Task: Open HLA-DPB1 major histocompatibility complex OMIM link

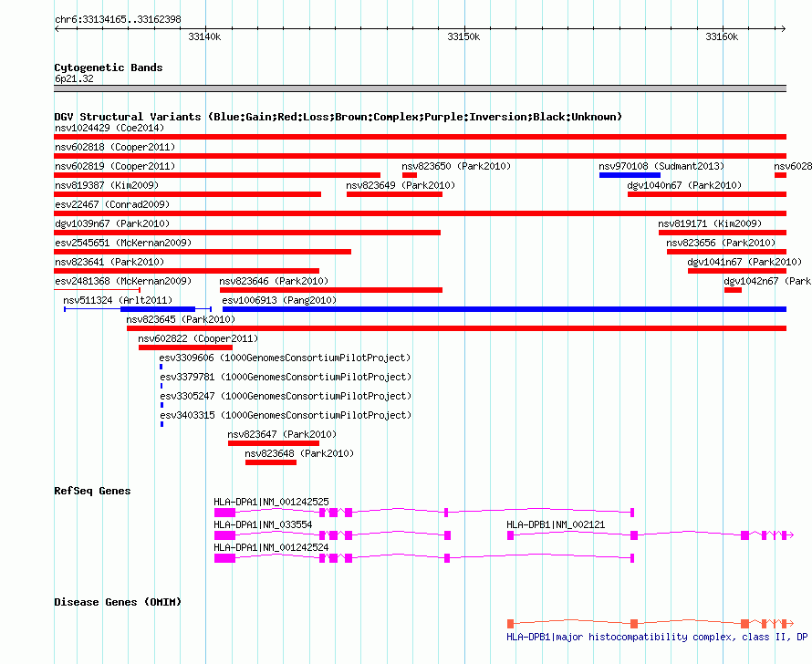Action: [x=657, y=637]
